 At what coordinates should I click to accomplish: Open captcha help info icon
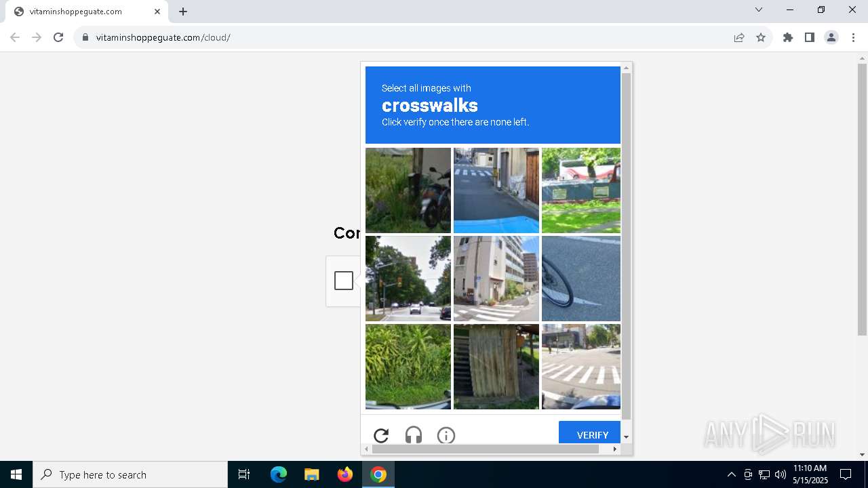(446, 435)
